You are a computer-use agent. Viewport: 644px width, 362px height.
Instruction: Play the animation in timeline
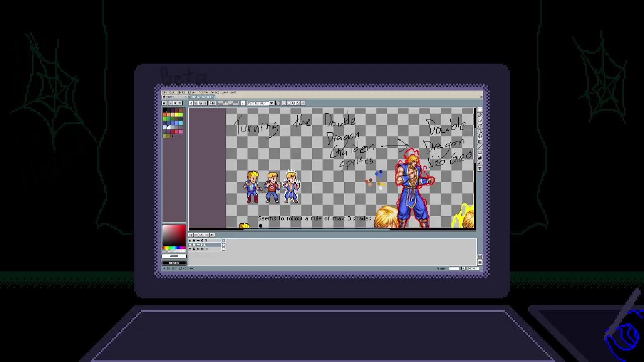point(201,235)
